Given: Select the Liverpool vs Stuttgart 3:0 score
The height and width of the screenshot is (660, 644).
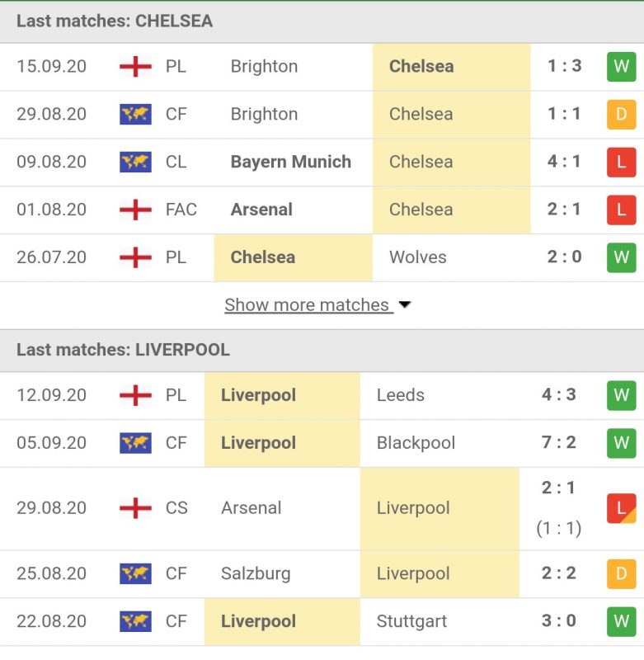Looking at the screenshot, I should pyautogui.click(x=559, y=620).
